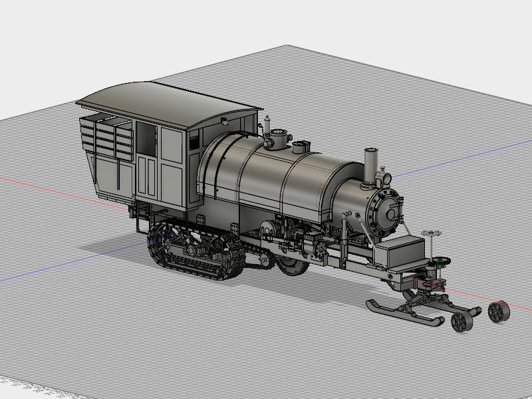
Task: Select the large flywheel beneath the boiler
Action: (x=292, y=265)
